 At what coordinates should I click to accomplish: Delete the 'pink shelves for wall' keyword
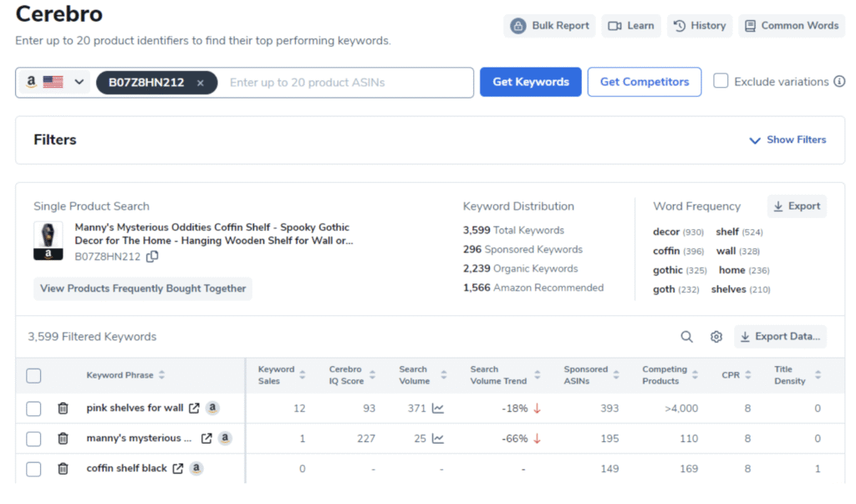(x=64, y=409)
